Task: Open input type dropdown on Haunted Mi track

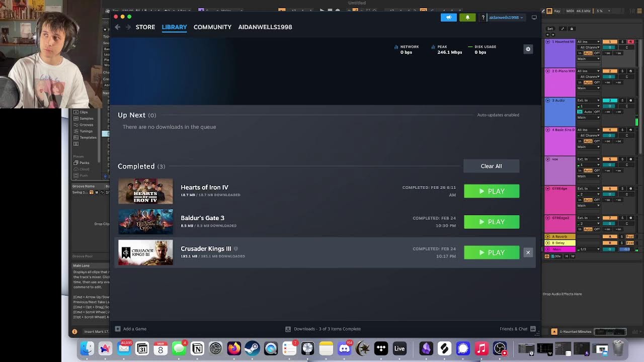Action: [x=588, y=42]
